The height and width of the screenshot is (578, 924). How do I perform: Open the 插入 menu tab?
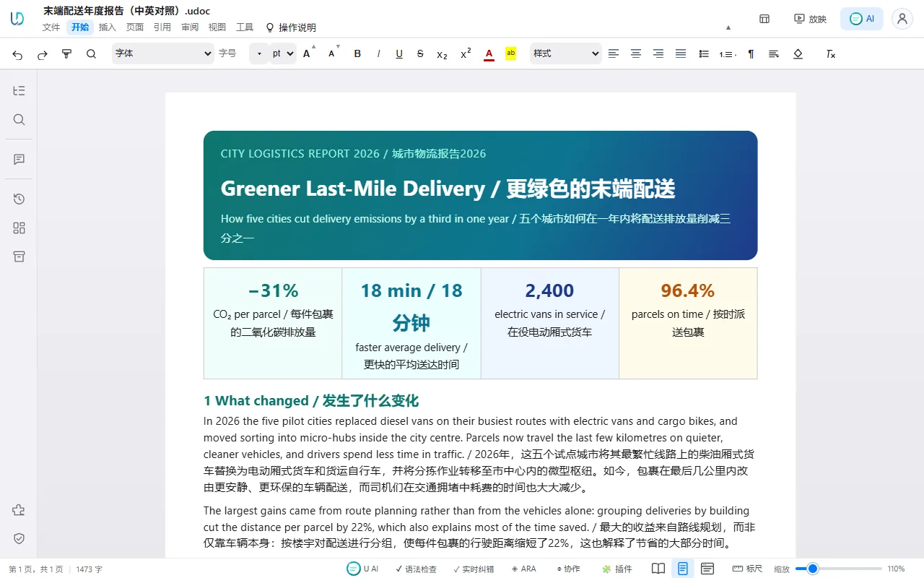coord(108,27)
